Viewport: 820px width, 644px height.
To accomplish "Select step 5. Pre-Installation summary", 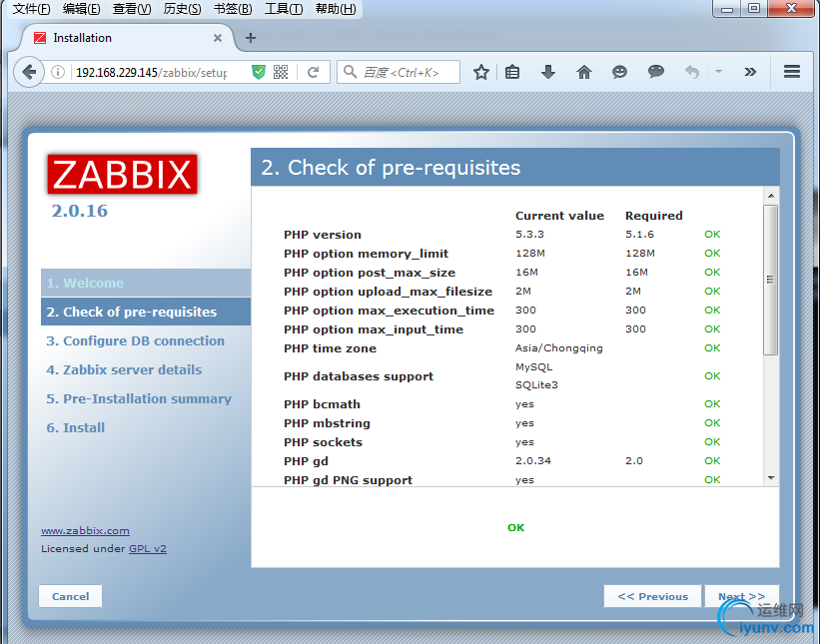I will pyautogui.click(x=139, y=398).
